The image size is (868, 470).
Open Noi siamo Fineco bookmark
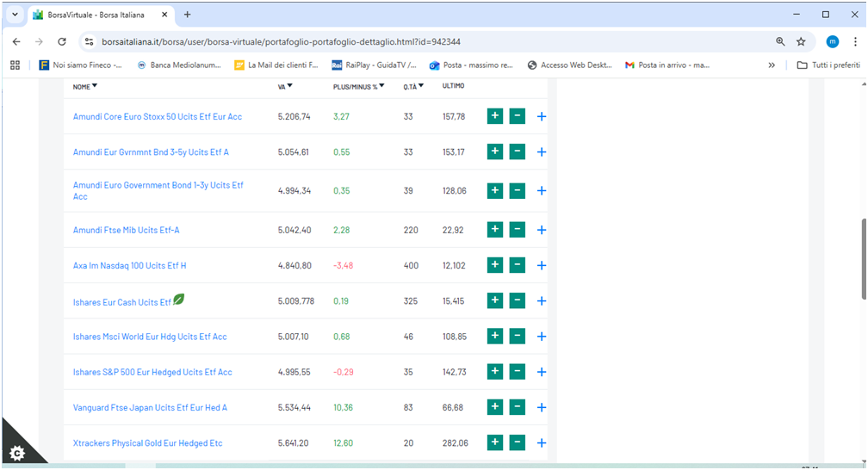click(81, 65)
